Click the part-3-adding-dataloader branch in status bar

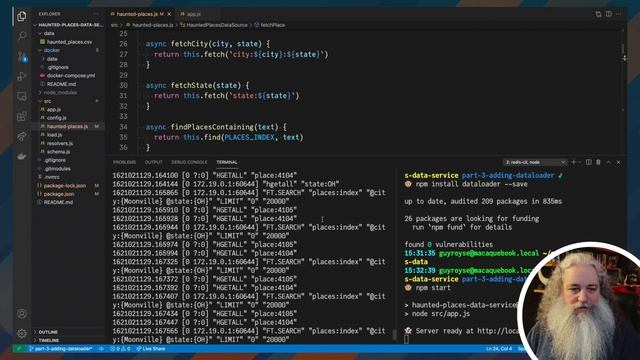(60, 349)
